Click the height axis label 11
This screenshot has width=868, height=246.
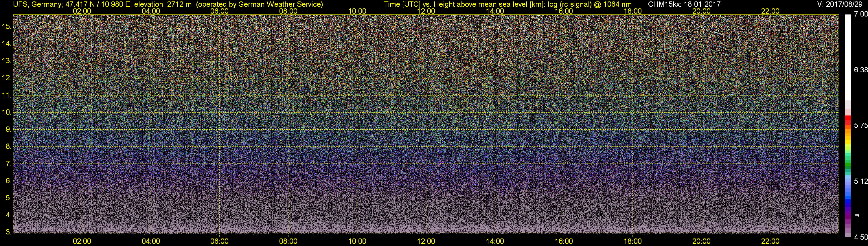click(6, 95)
